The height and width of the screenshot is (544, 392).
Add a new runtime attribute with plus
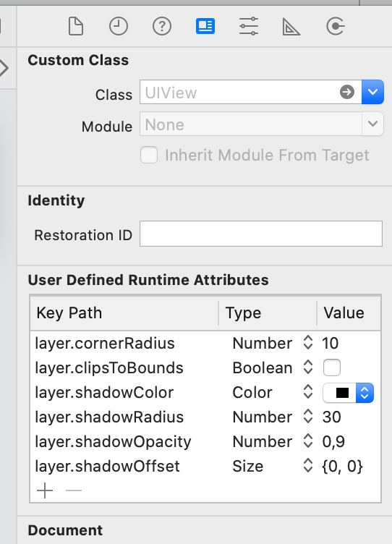45,490
